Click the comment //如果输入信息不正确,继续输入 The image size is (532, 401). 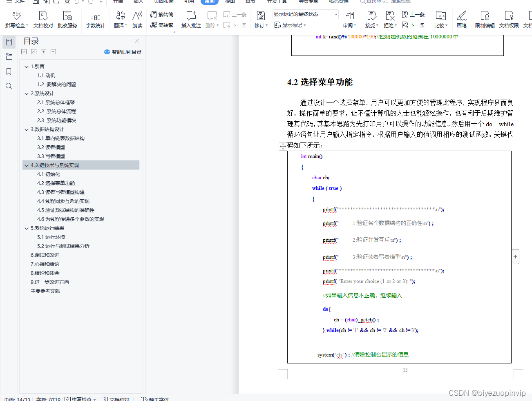(x=362, y=296)
